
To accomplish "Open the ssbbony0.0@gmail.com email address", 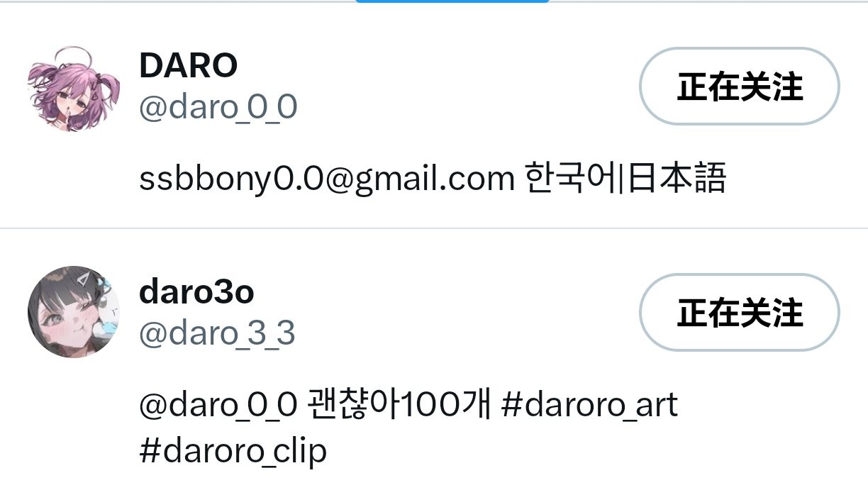I will point(327,179).
